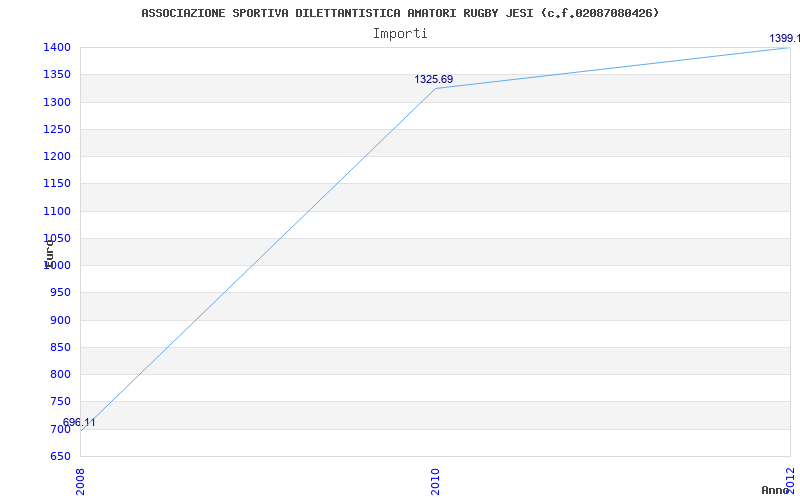Click the 650 y-axis tick label
800x500 pixels.
click(60, 456)
